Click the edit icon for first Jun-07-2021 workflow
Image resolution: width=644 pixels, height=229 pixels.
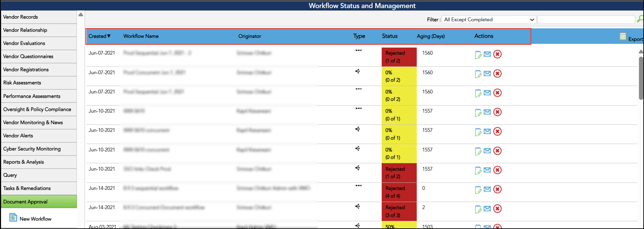coord(478,55)
